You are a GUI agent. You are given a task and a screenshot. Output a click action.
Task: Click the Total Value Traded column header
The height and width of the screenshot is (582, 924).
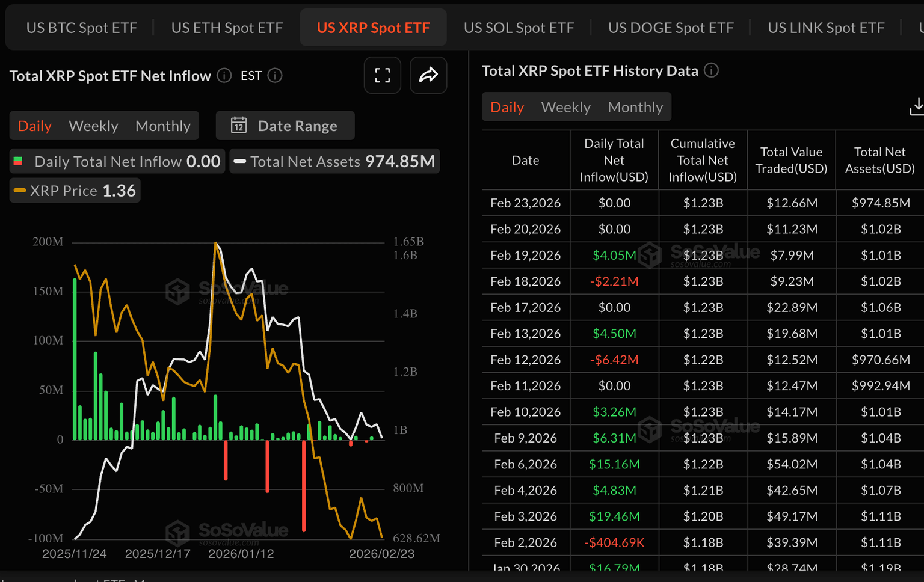(x=791, y=160)
